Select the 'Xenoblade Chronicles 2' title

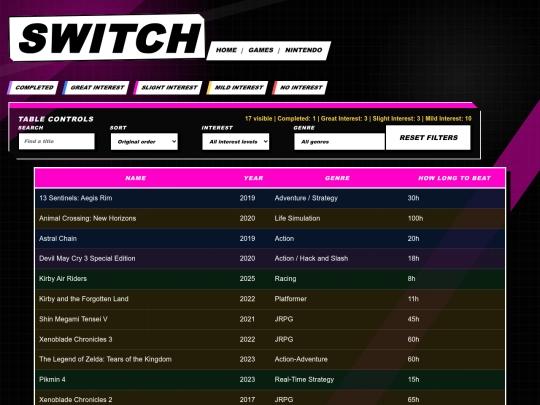point(76,399)
